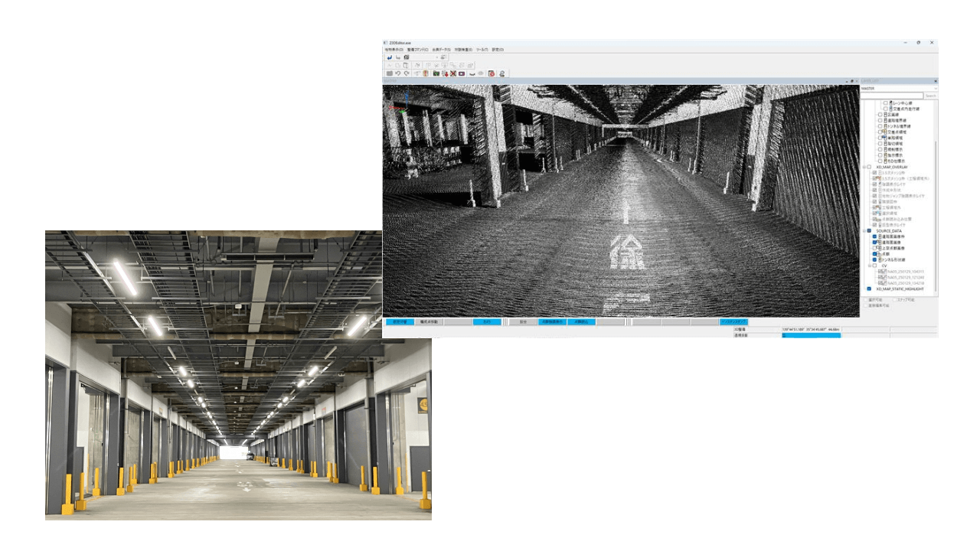Screen dimensions: 980x551
Task: Collapse the SOURCE_DATA tree node
Action: 864,231
